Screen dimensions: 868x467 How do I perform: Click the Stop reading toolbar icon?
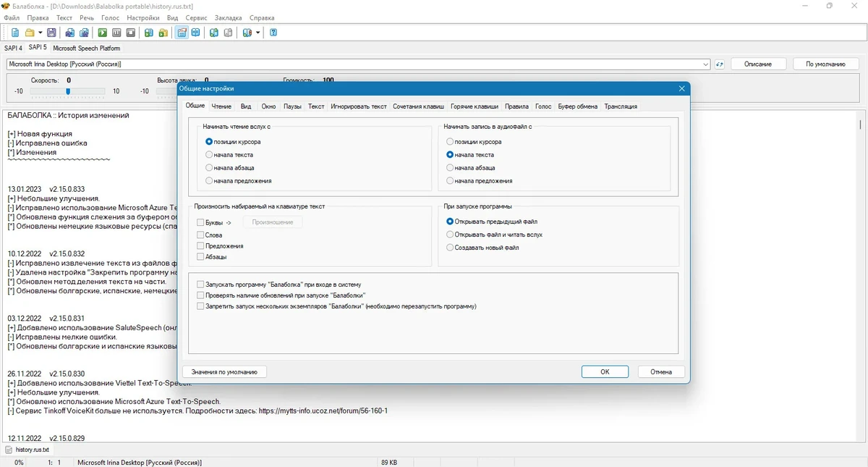[x=131, y=33]
